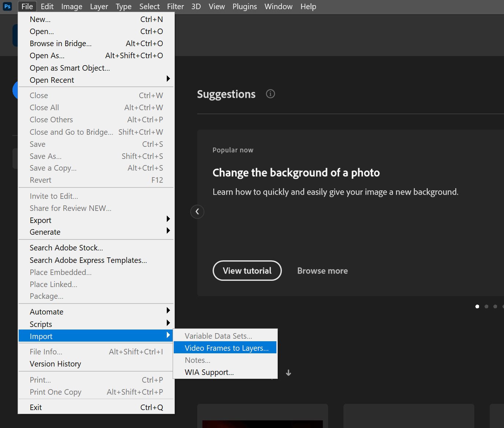Screen dimensions: 504x428
Task: Choose New... from File menu
Action: [96, 19]
